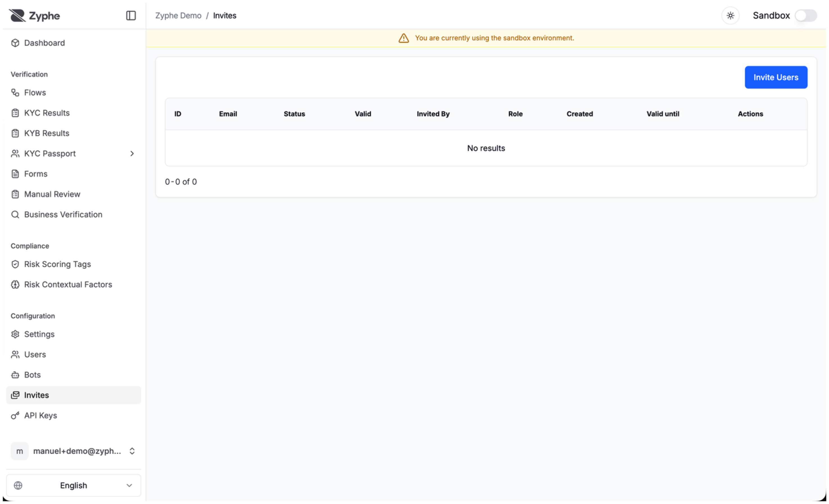Image resolution: width=829 pixels, height=504 pixels.
Task: Open the API Keys page
Action: pyautogui.click(x=74, y=415)
